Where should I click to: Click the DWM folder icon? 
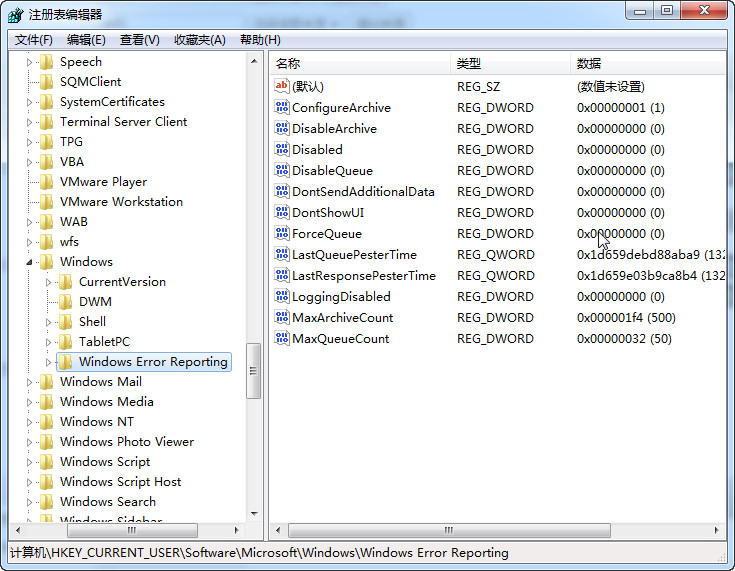66,301
